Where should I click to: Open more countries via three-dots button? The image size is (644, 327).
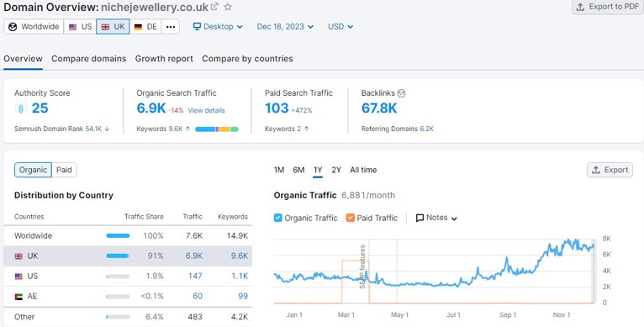click(171, 27)
